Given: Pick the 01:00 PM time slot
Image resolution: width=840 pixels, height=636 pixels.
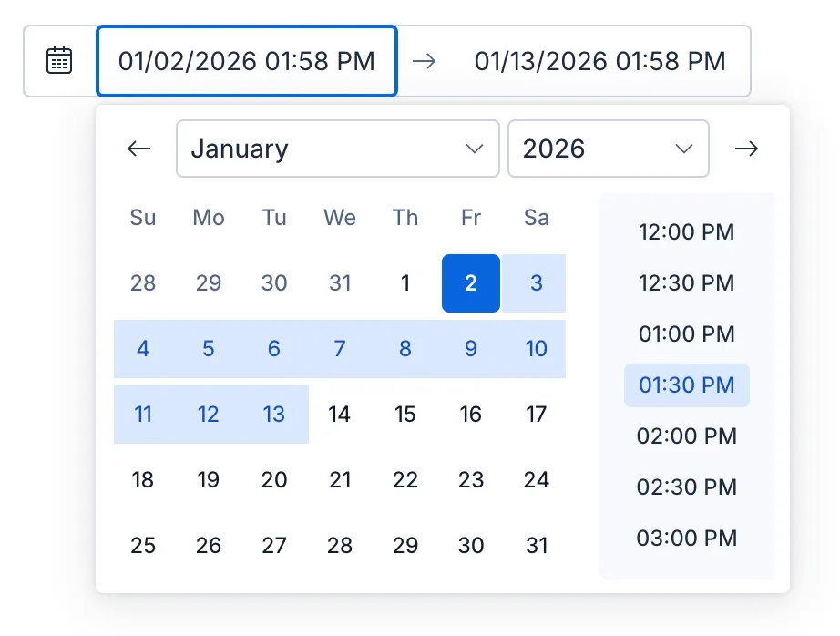Looking at the screenshot, I should [686, 334].
